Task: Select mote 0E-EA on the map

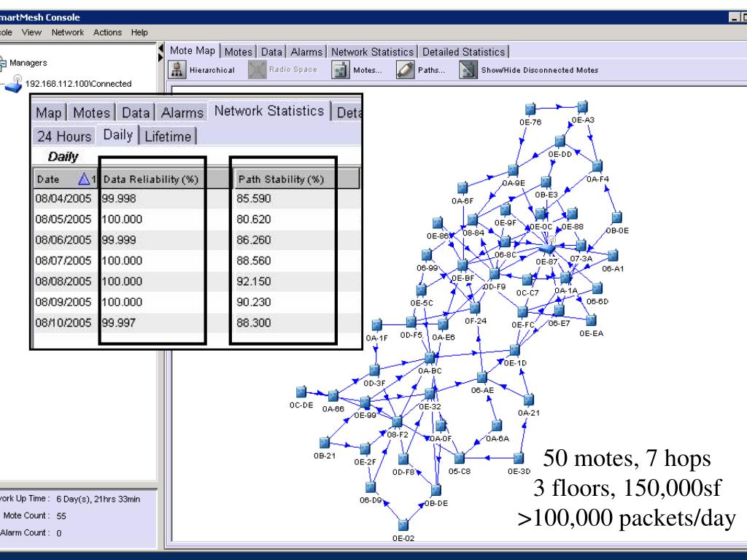Action: pos(591,320)
